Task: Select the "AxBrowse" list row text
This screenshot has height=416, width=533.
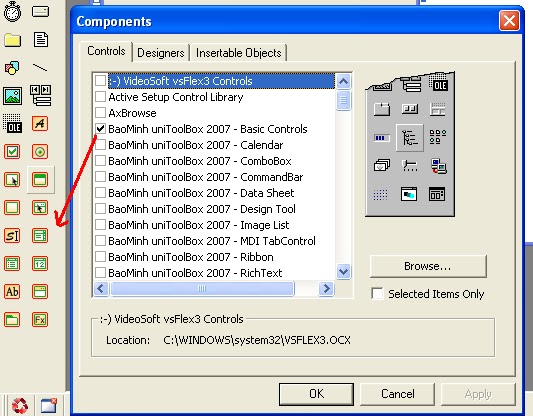Action: pyautogui.click(x=132, y=113)
